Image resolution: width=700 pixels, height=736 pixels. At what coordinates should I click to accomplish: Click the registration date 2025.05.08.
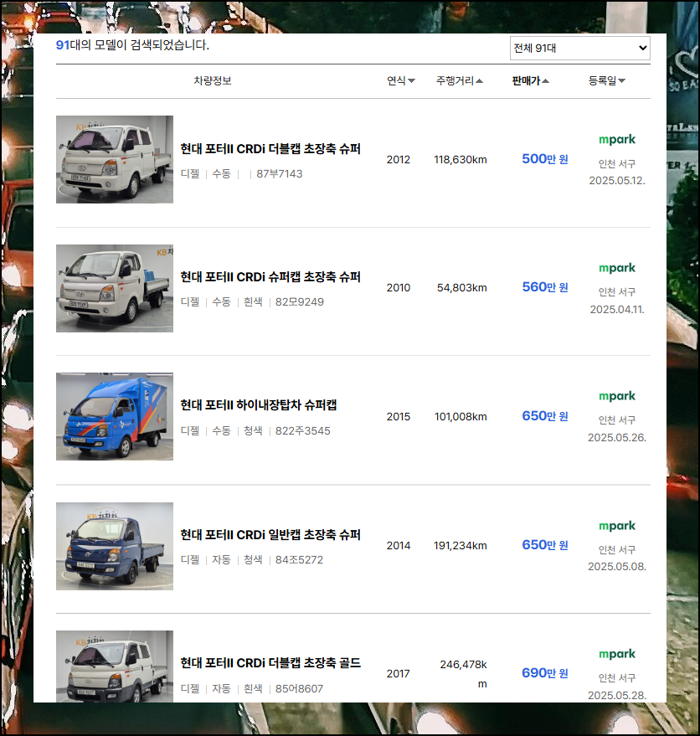[x=617, y=567]
